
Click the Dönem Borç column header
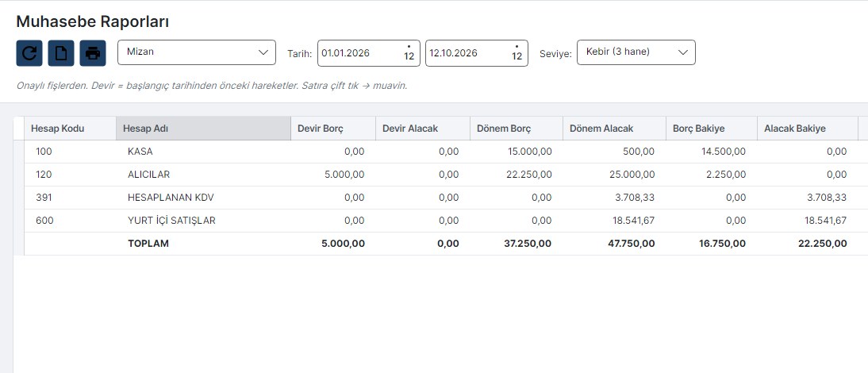pyautogui.click(x=517, y=129)
